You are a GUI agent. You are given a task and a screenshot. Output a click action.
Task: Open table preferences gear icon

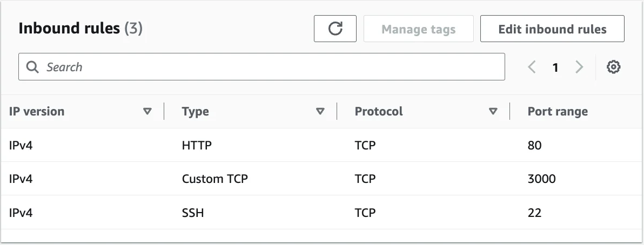pos(613,67)
